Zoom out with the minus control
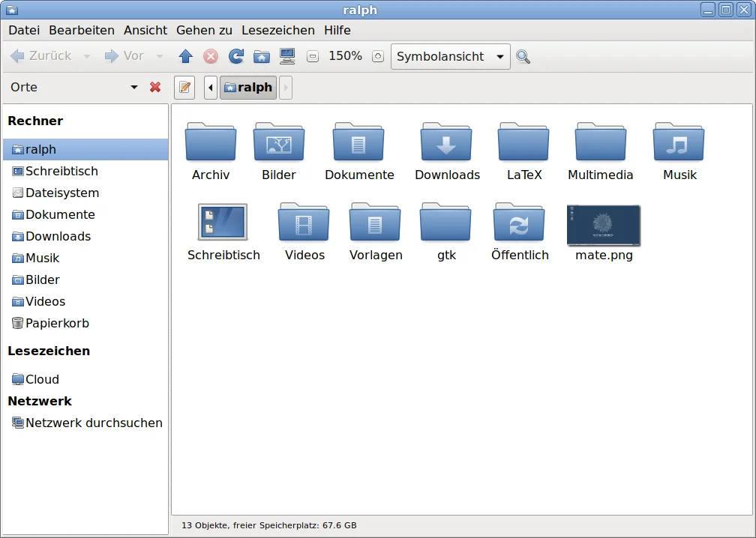The width and height of the screenshot is (756, 538). click(312, 55)
